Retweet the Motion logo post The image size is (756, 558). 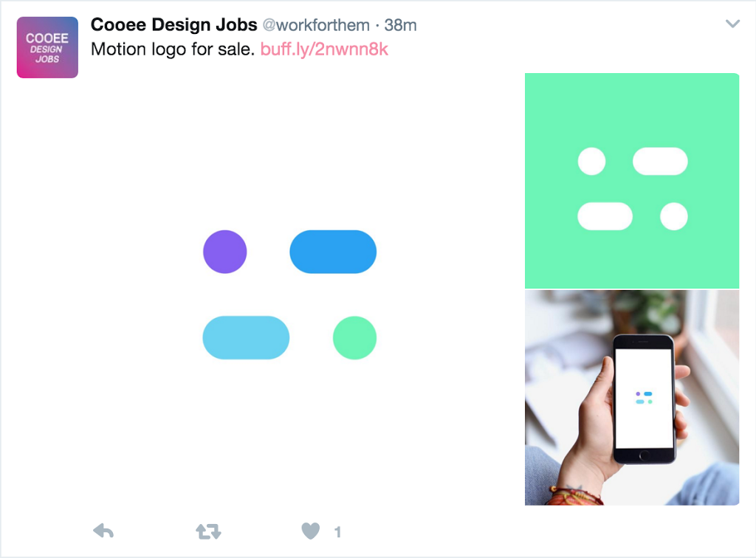(x=207, y=531)
